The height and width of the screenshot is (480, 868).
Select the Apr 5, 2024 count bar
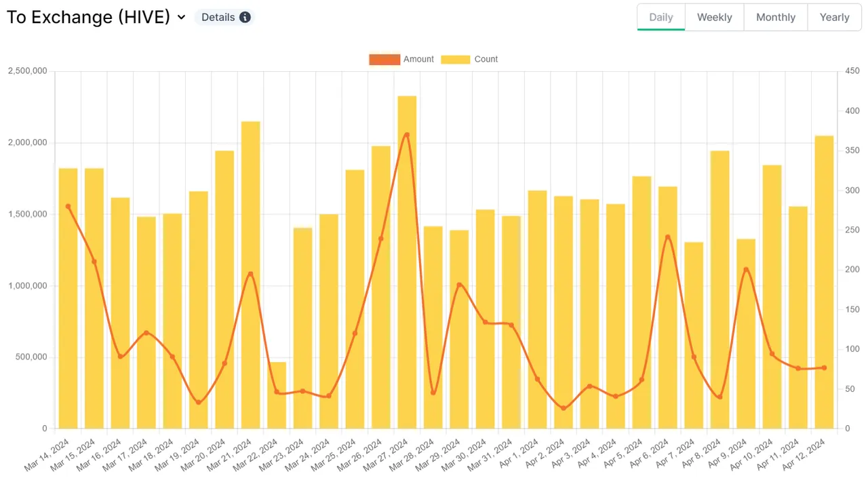pyautogui.click(x=642, y=302)
